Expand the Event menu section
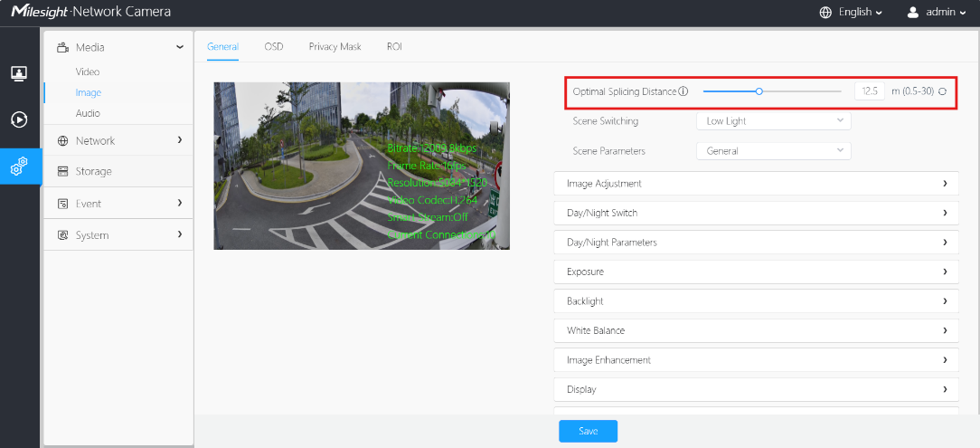 [180, 203]
